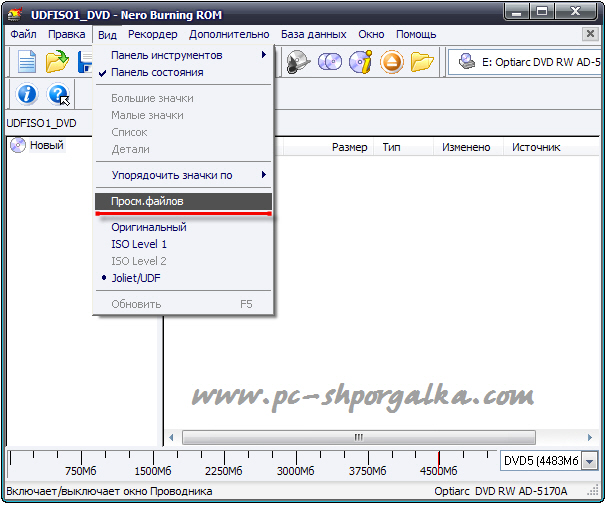Click the Детали menu item

[183, 149]
